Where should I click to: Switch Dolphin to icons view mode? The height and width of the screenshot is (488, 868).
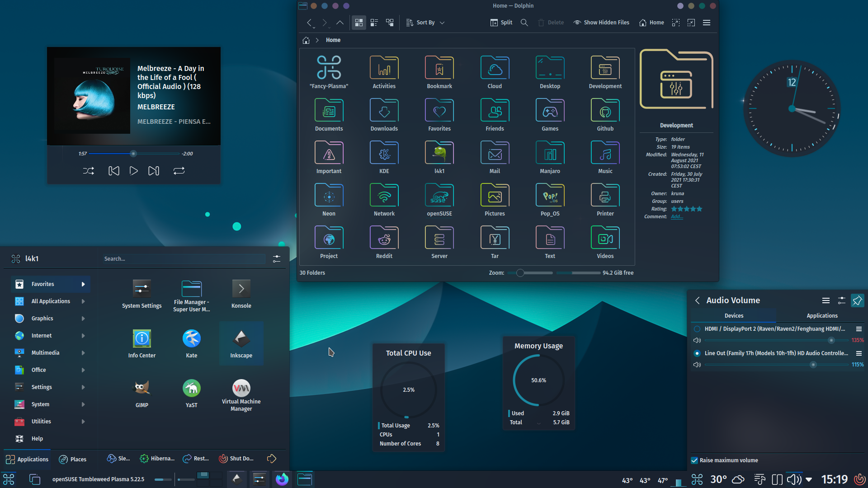point(359,23)
